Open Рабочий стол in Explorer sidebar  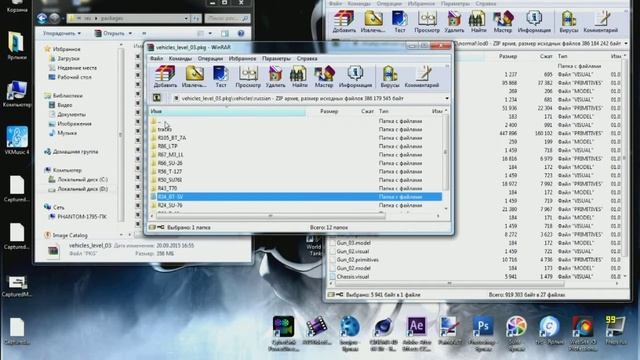tap(74, 77)
